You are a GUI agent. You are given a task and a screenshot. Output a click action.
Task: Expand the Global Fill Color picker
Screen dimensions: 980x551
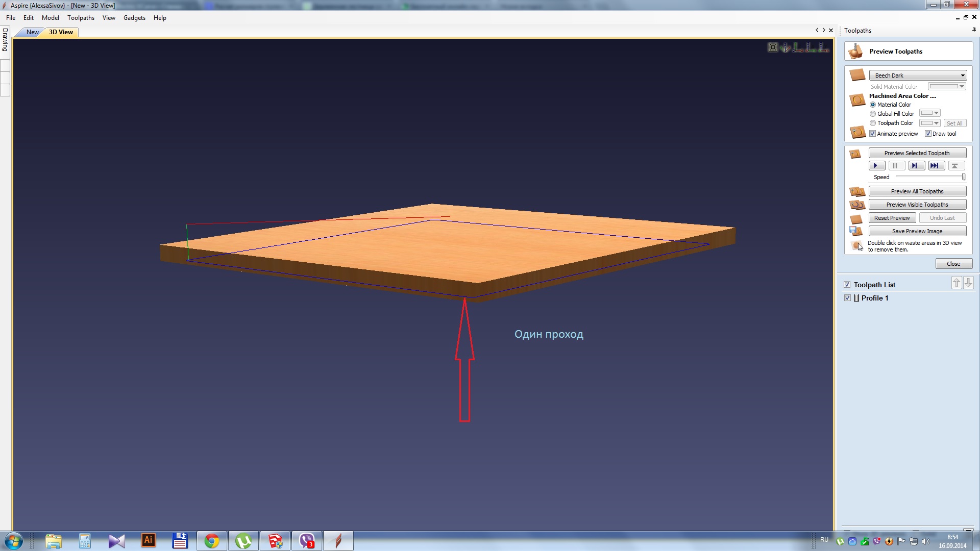[x=930, y=113]
